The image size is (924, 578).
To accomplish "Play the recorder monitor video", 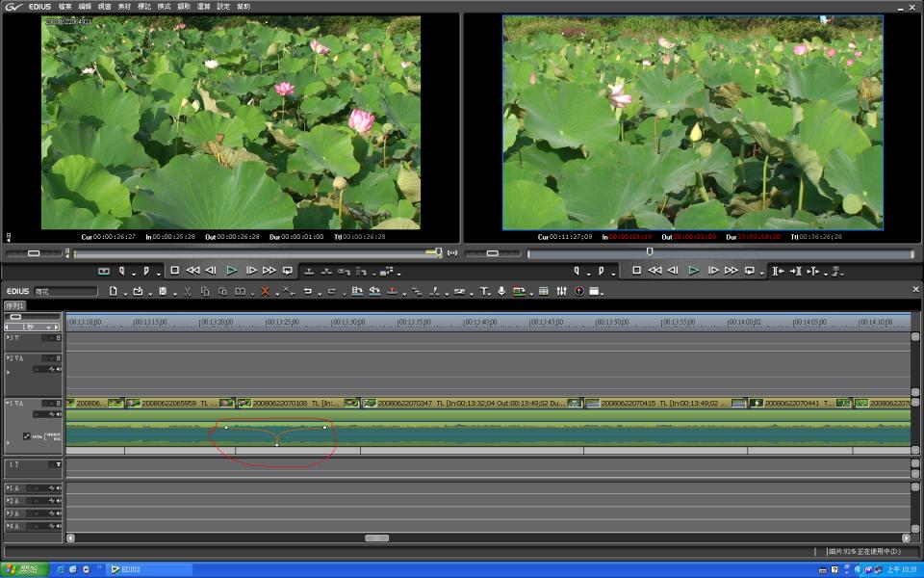I will (693, 271).
